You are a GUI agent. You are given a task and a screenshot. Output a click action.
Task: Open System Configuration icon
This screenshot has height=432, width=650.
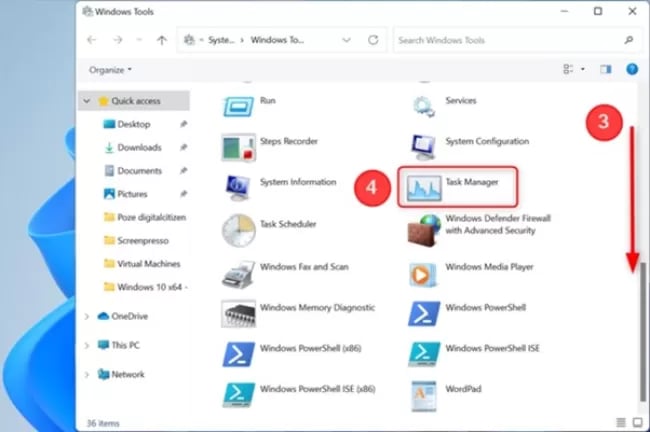(x=423, y=147)
